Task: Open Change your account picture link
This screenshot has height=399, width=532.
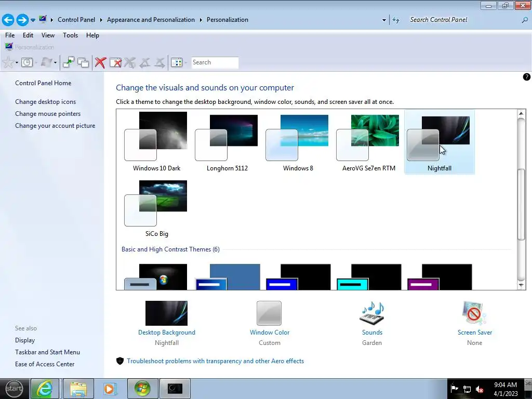Action: click(x=55, y=126)
